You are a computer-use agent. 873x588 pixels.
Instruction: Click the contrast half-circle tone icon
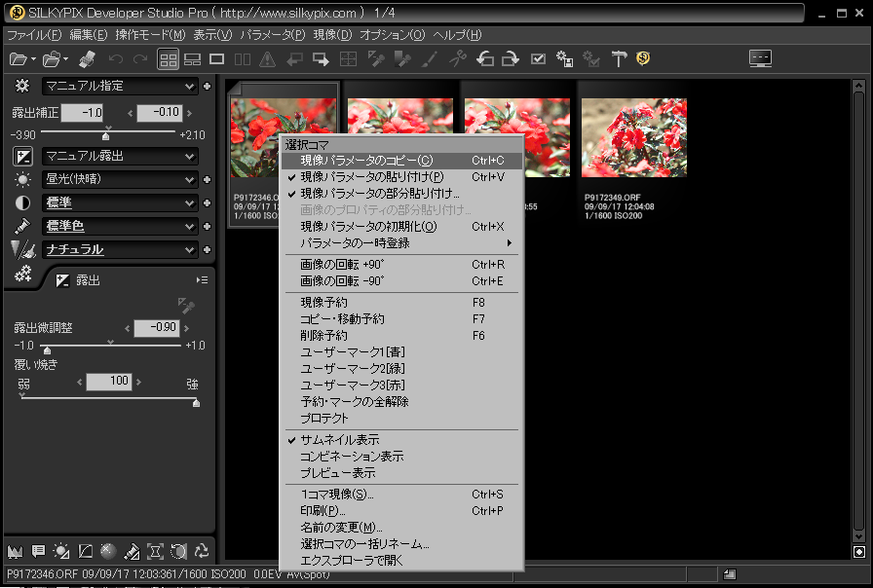pyautogui.click(x=22, y=202)
